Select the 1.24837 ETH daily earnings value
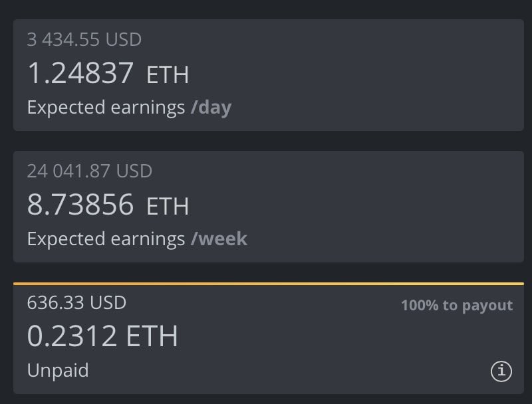 108,72
